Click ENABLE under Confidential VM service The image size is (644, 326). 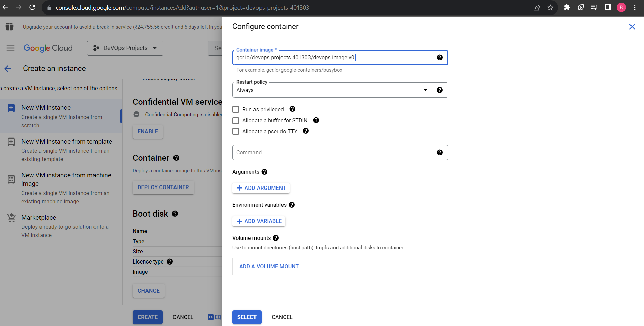(x=148, y=131)
